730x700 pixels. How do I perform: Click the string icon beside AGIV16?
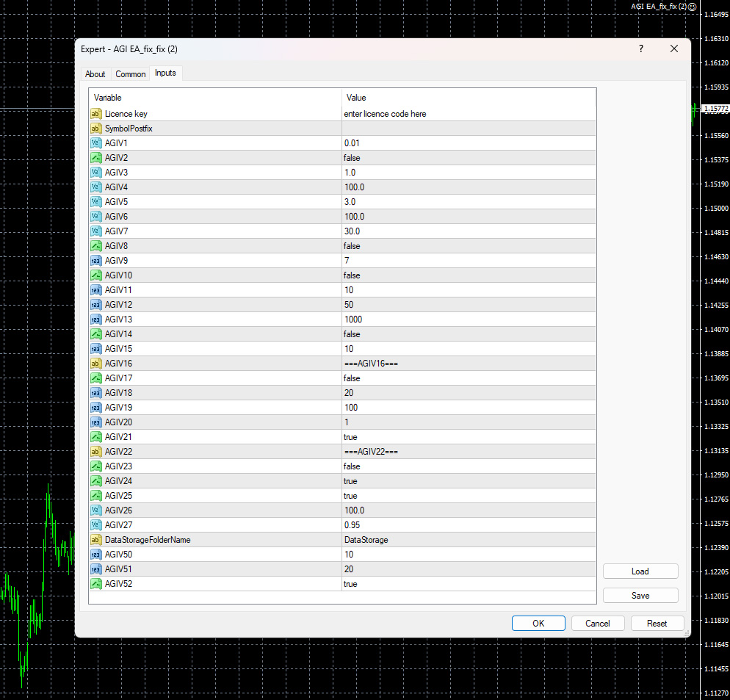tap(96, 364)
